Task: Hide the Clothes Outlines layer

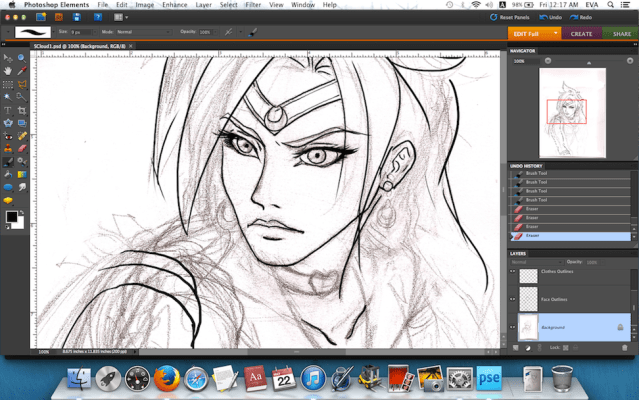Action: [x=513, y=271]
